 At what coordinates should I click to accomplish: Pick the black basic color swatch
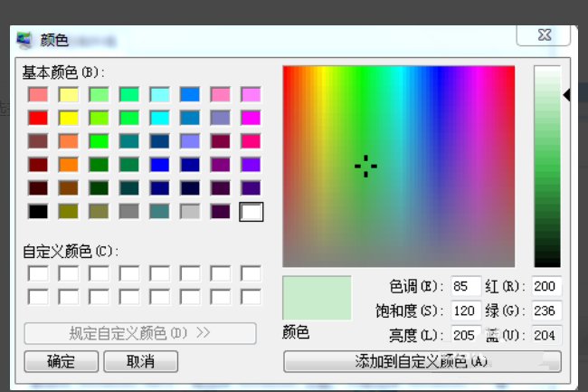click(38, 211)
